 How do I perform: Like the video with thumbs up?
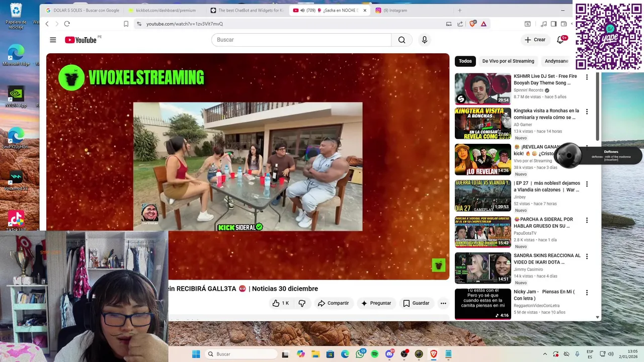(281, 303)
